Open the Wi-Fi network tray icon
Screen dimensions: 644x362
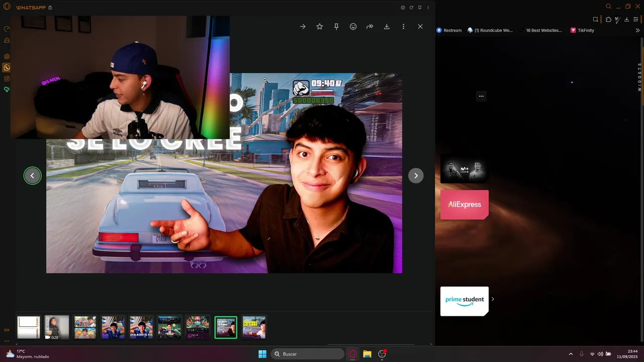(592, 354)
